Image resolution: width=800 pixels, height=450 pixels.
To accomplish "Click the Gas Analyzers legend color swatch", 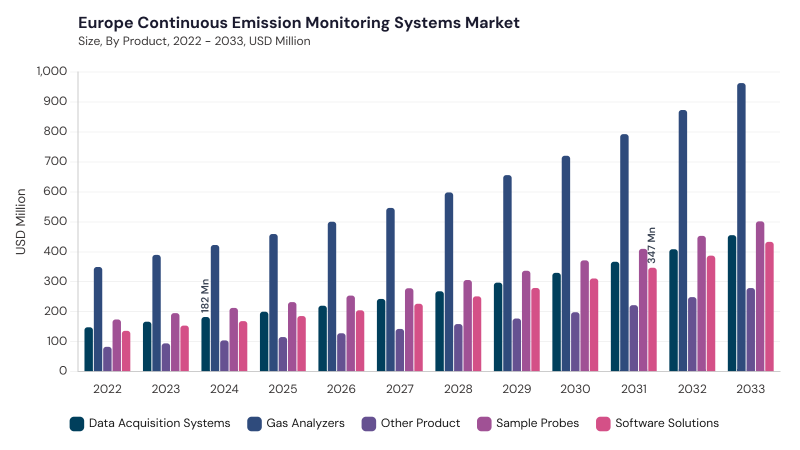I will pyautogui.click(x=255, y=424).
